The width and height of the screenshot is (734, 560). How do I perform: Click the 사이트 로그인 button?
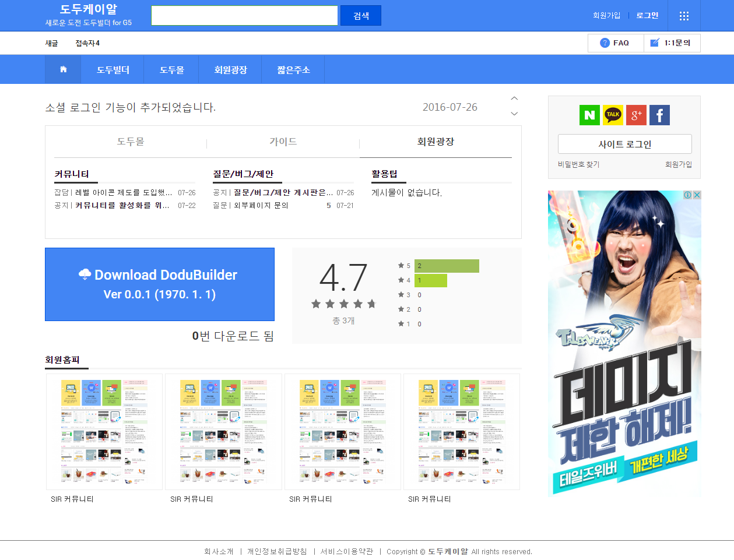point(624,144)
